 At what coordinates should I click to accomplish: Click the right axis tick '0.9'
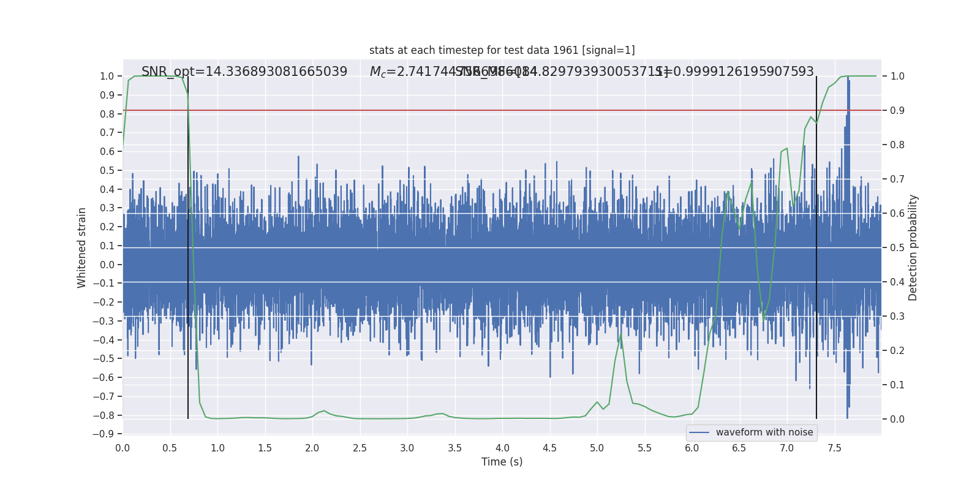(897, 110)
